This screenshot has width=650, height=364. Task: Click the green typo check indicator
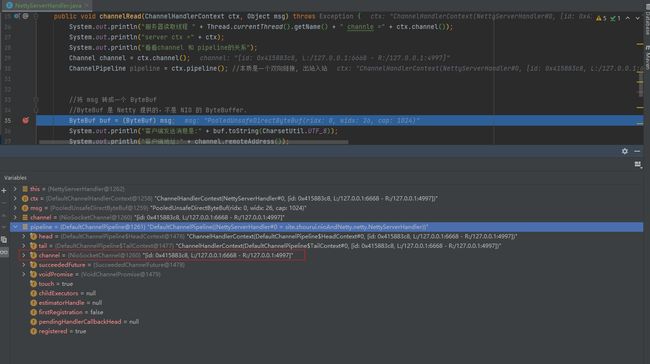point(615,18)
